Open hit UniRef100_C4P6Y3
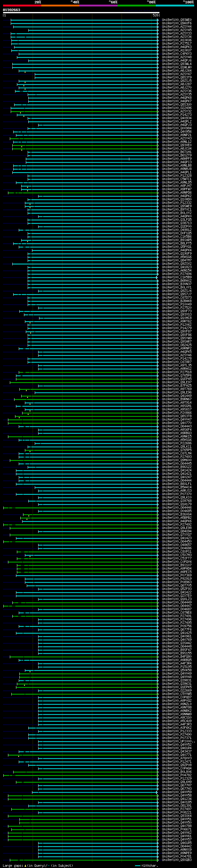The width and height of the screenshot is (197, 868). point(177,54)
